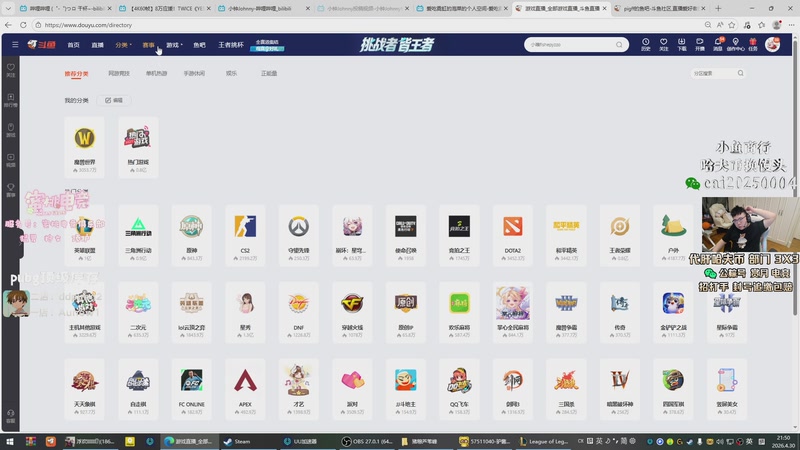Refresh the page with the browser reload button

point(23,25)
